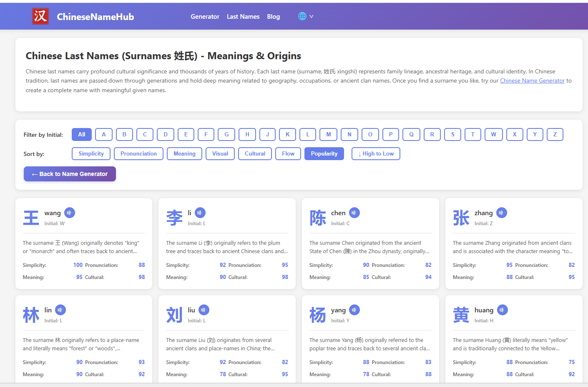The width and height of the screenshot is (588, 387).
Task: Expand the language selector dropdown chevron
Action: [x=311, y=16]
